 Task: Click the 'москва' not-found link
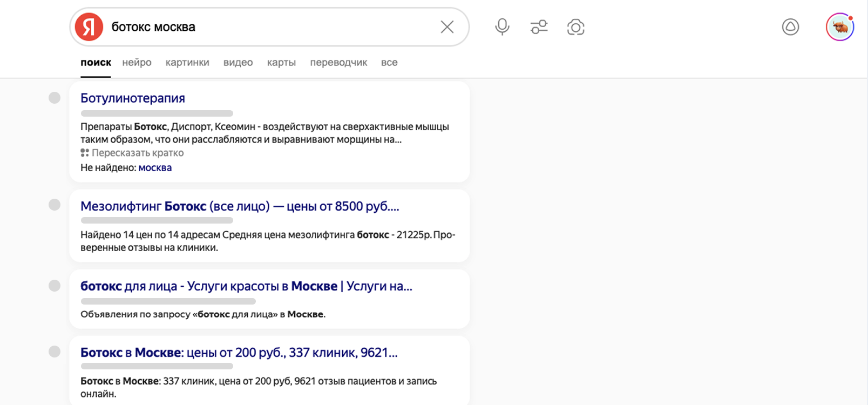(x=155, y=167)
